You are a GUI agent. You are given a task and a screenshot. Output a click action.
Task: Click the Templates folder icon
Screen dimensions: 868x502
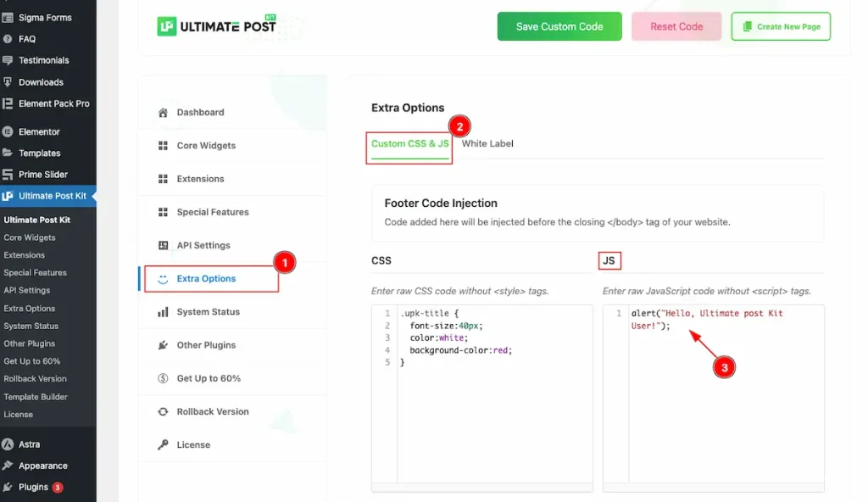pyautogui.click(x=7, y=153)
